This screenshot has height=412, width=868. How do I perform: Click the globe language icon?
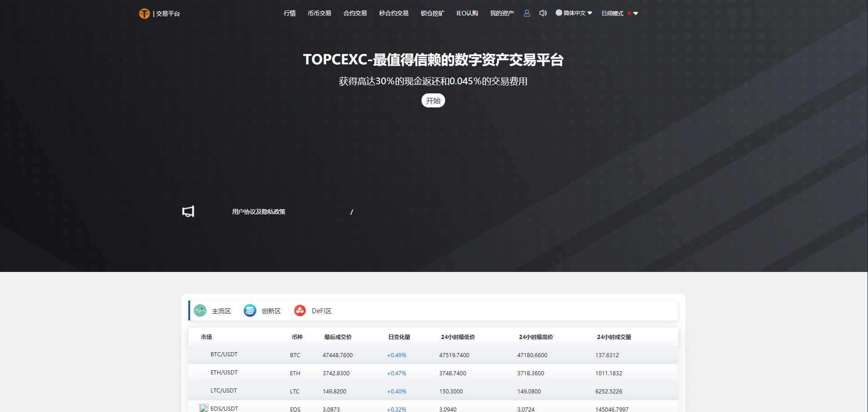[x=558, y=13]
